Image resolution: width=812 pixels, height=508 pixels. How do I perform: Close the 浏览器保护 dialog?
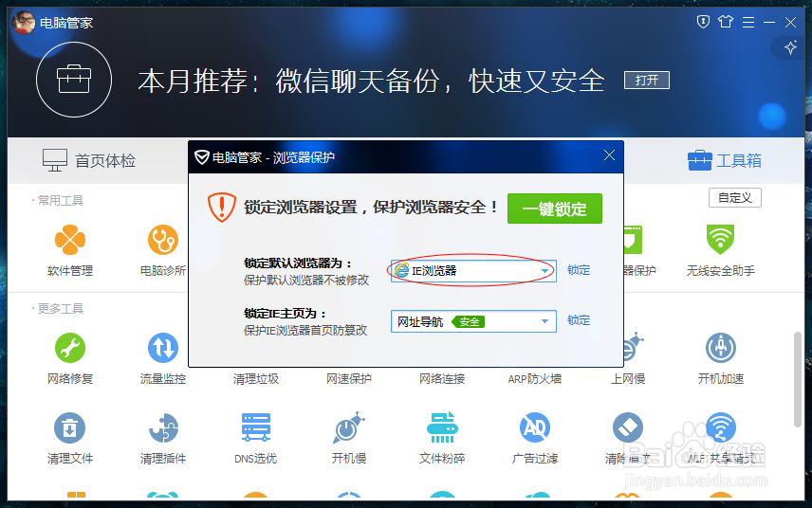[x=609, y=155]
